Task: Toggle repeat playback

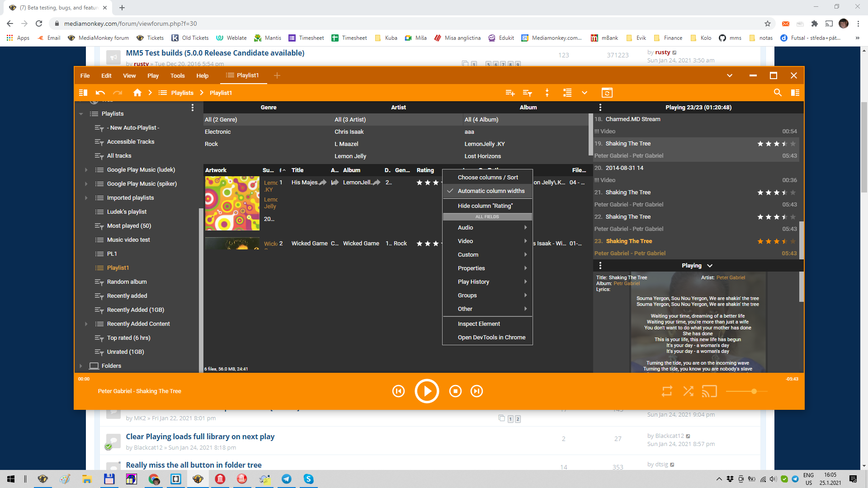Action: 667,391
